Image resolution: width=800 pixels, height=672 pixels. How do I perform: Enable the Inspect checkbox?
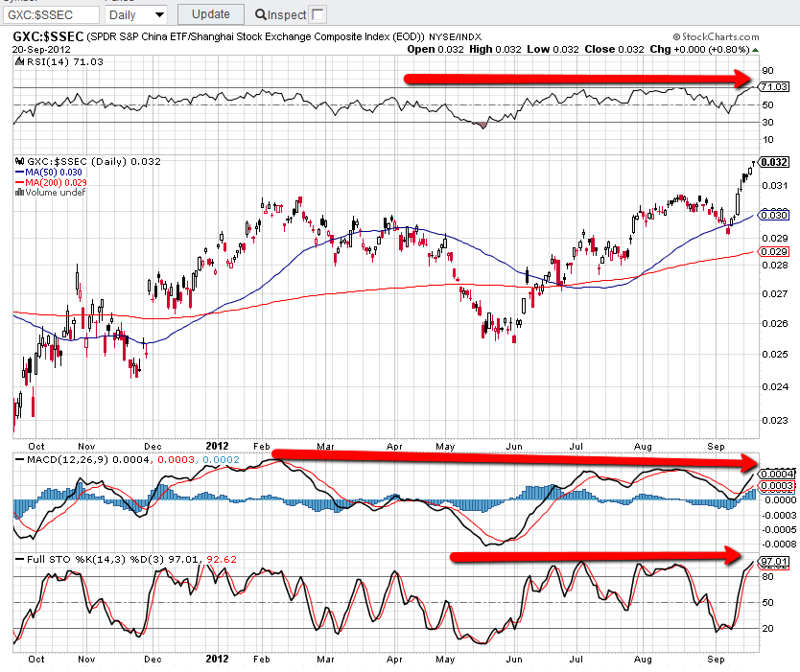(x=318, y=14)
